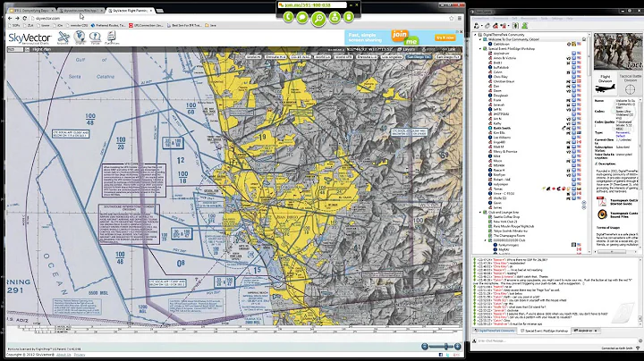Click the airport search box above the map
The height and width of the screenshot is (361, 644).
pyautogui.click(x=15, y=49)
